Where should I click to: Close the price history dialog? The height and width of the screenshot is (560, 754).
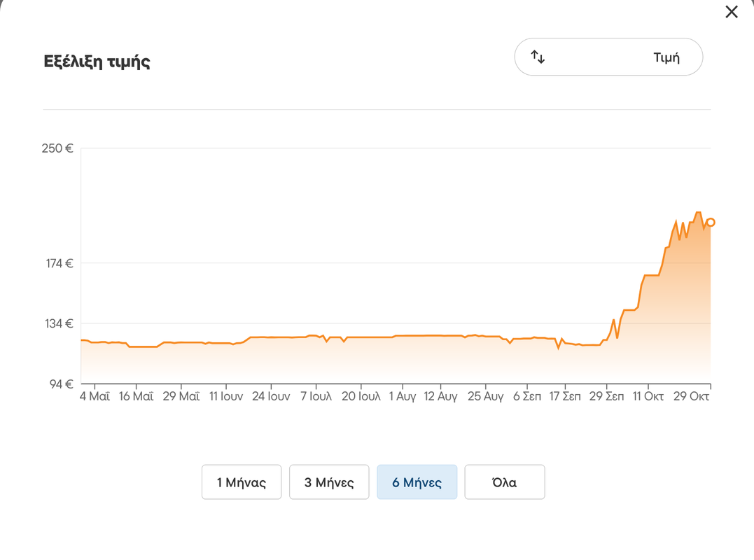coord(732,11)
